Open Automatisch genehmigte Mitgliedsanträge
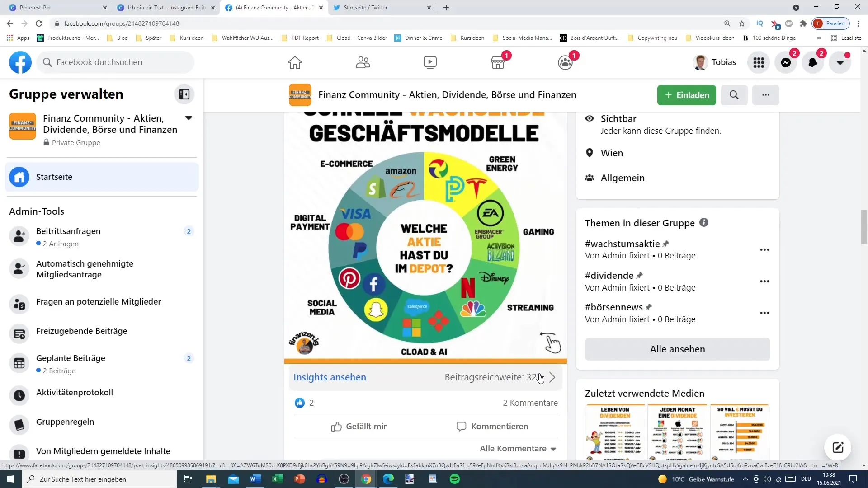The image size is (868, 488). click(x=102, y=269)
